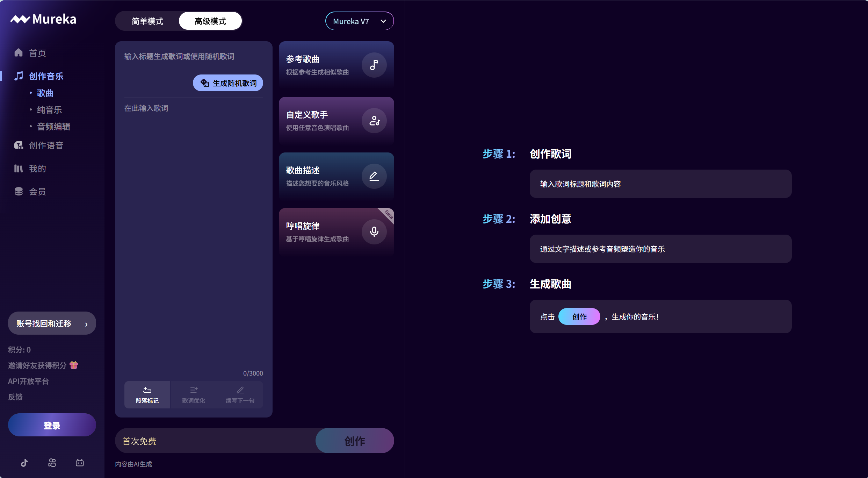Open the TikTok icon in sidebar footer
Viewport: 868px width, 478px height.
(24, 463)
